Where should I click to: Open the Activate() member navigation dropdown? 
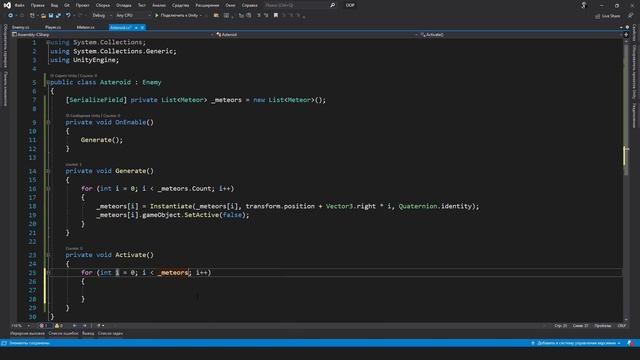coord(521,35)
